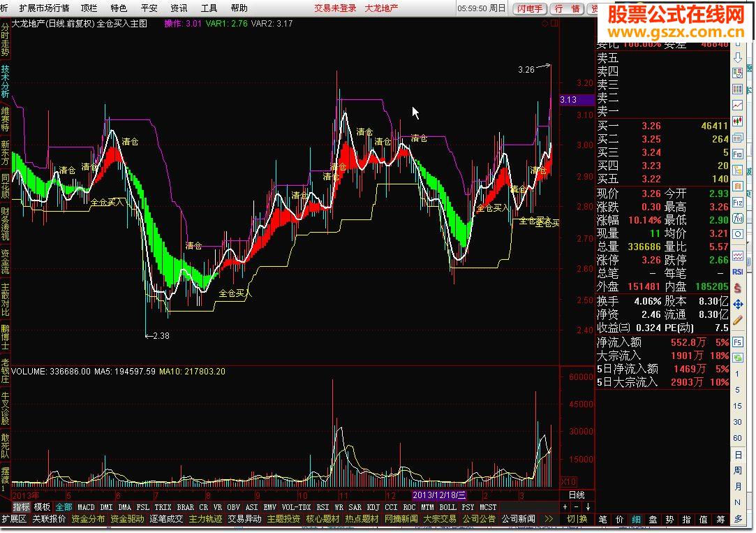Open the 多 multi-period option

(738, 519)
